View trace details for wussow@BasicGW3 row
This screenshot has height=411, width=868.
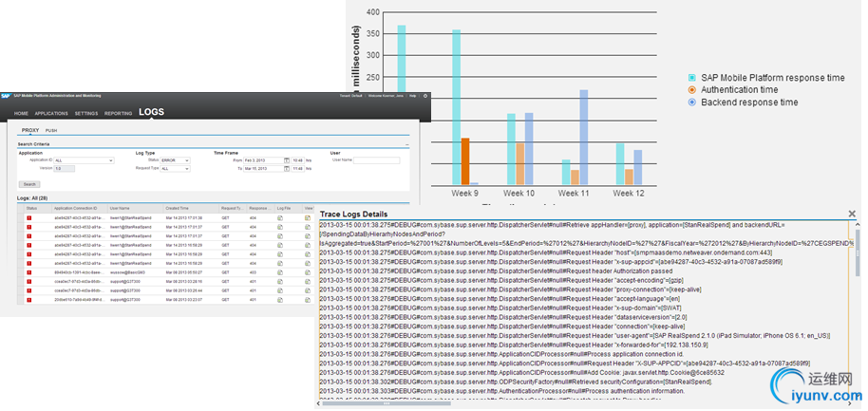pyautogui.click(x=308, y=272)
